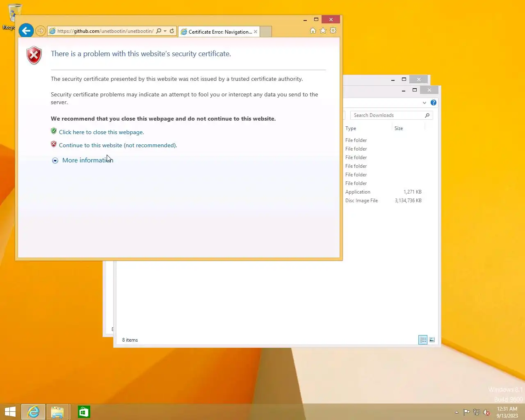Image resolution: width=525 pixels, height=420 pixels.
Task: Click the muted volume tray icon
Action: click(x=486, y=412)
